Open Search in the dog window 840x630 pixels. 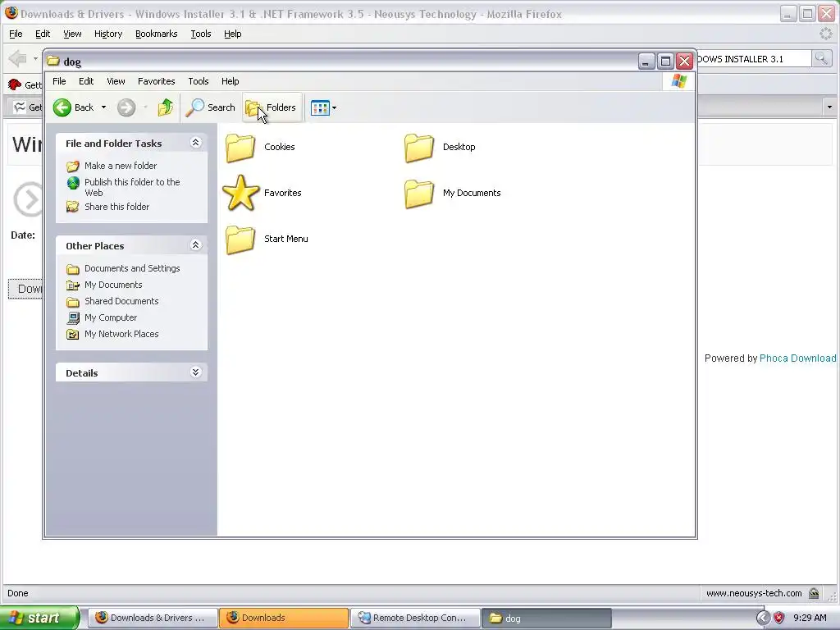pos(211,107)
